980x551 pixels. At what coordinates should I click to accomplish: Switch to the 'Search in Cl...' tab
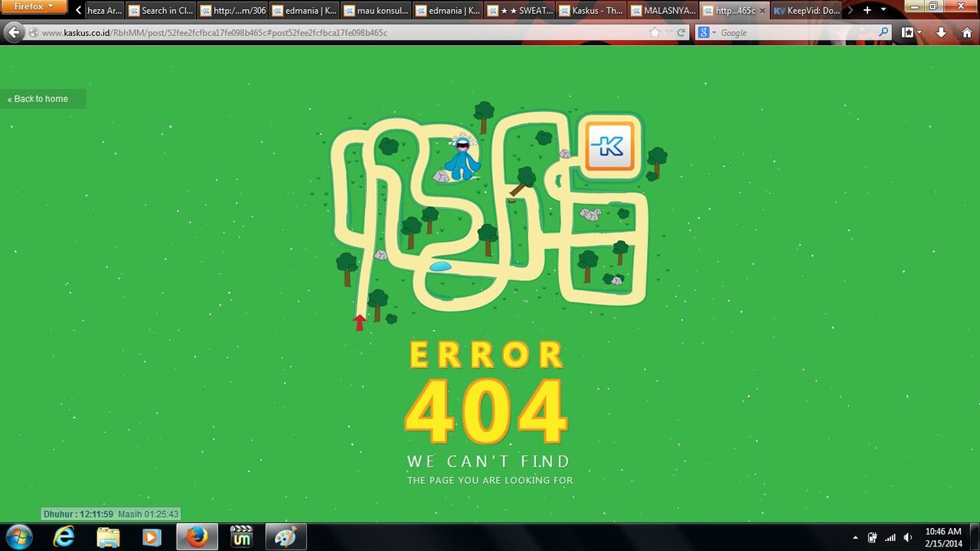point(160,11)
